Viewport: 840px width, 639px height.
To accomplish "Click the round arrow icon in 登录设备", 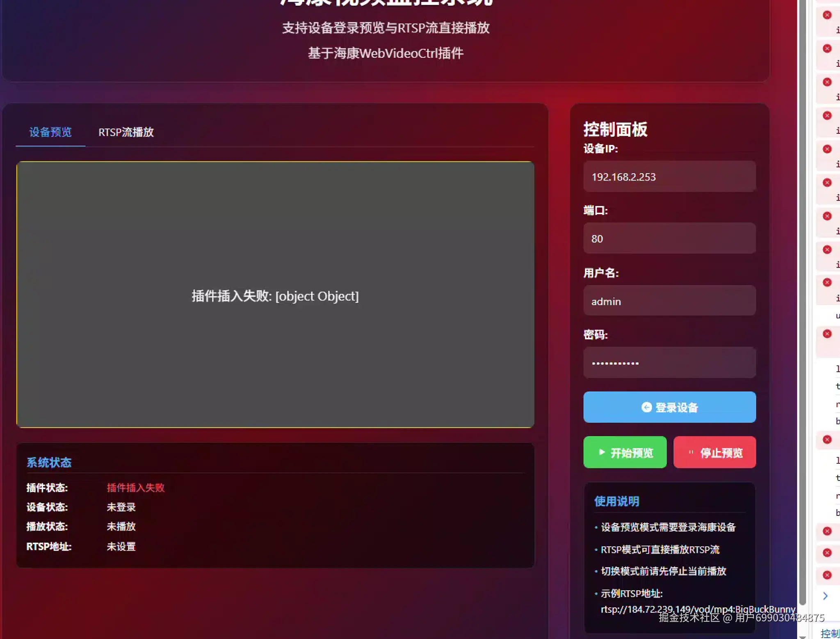I will (x=646, y=407).
